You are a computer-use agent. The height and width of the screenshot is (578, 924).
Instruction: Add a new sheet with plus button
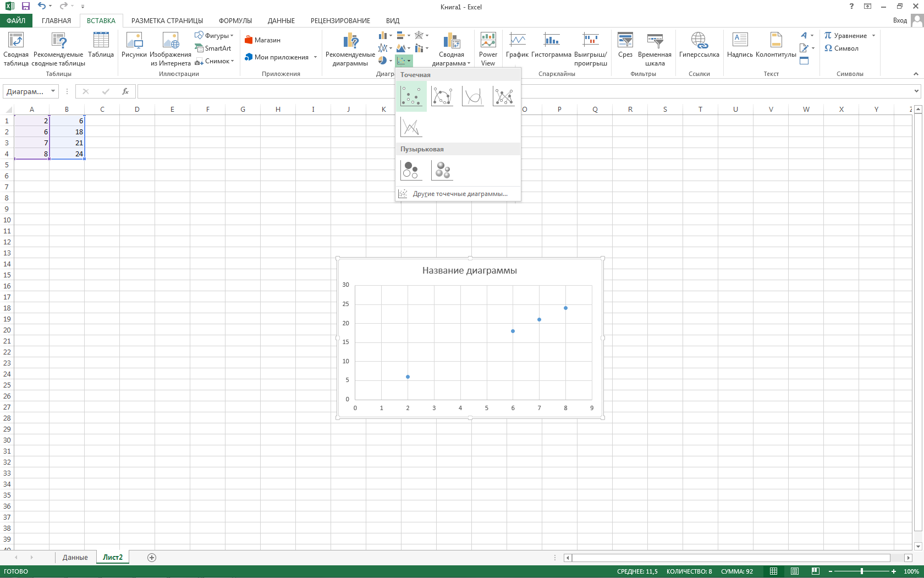(x=152, y=558)
